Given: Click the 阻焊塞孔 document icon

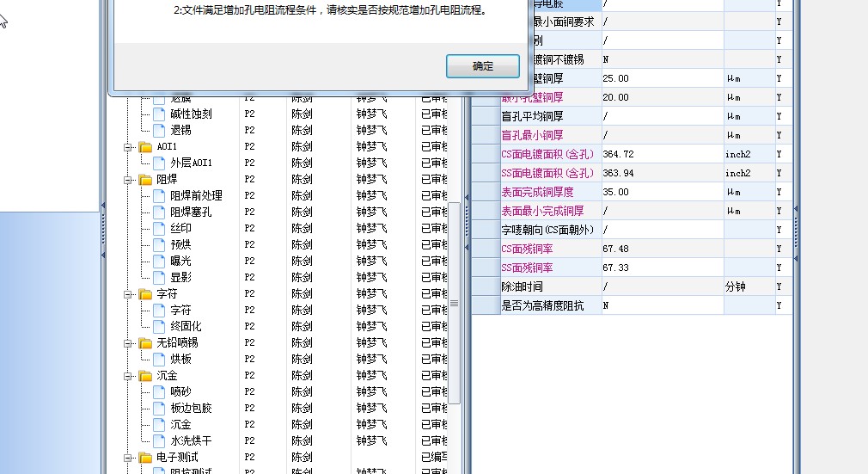Looking at the screenshot, I should coord(159,212).
